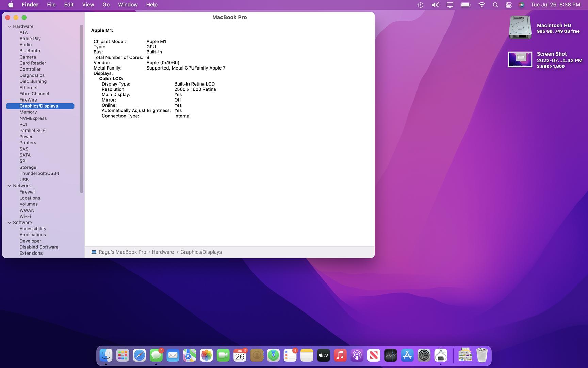
Task: Open Launchpad in the Dock
Action: click(122, 355)
